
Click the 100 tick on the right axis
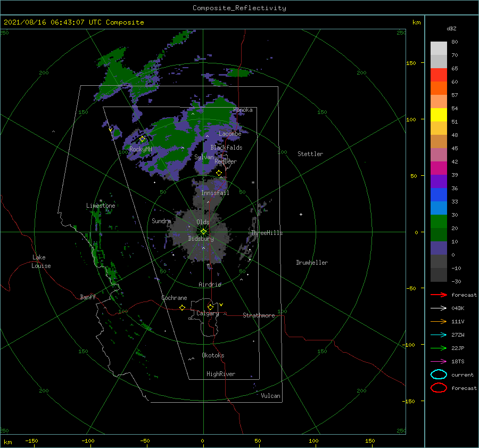[x=411, y=119]
